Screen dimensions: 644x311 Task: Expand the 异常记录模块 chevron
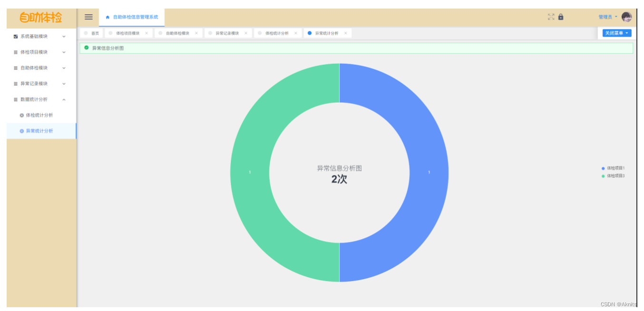click(x=64, y=84)
